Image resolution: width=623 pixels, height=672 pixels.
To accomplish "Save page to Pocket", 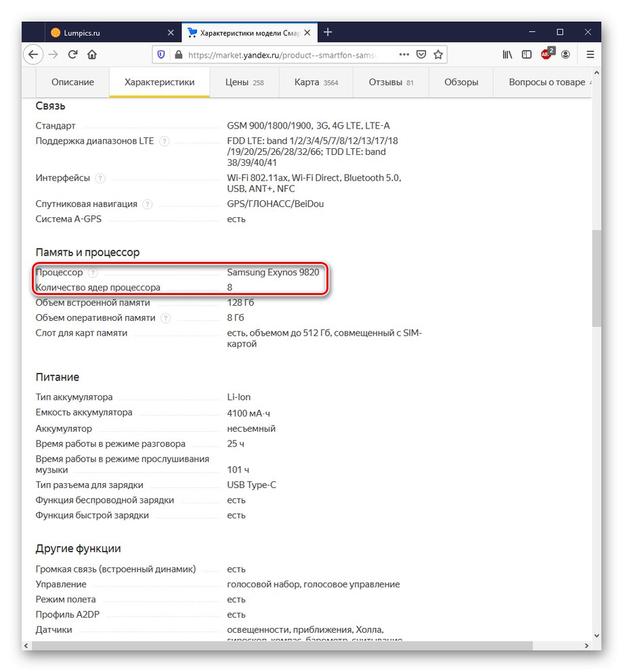I will (x=421, y=54).
